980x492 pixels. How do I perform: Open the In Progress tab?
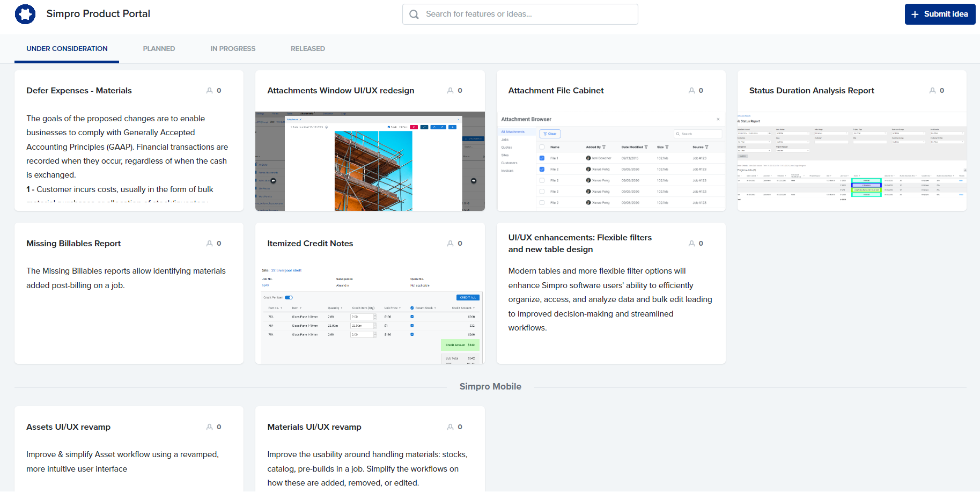pyautogui.click(x=233, y=49)
